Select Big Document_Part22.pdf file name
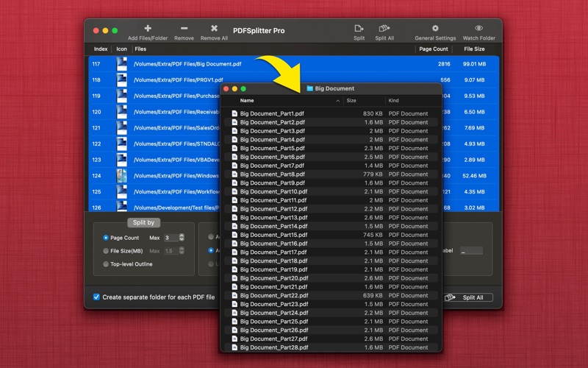This screenshot has height=368, width=588. 273,296
